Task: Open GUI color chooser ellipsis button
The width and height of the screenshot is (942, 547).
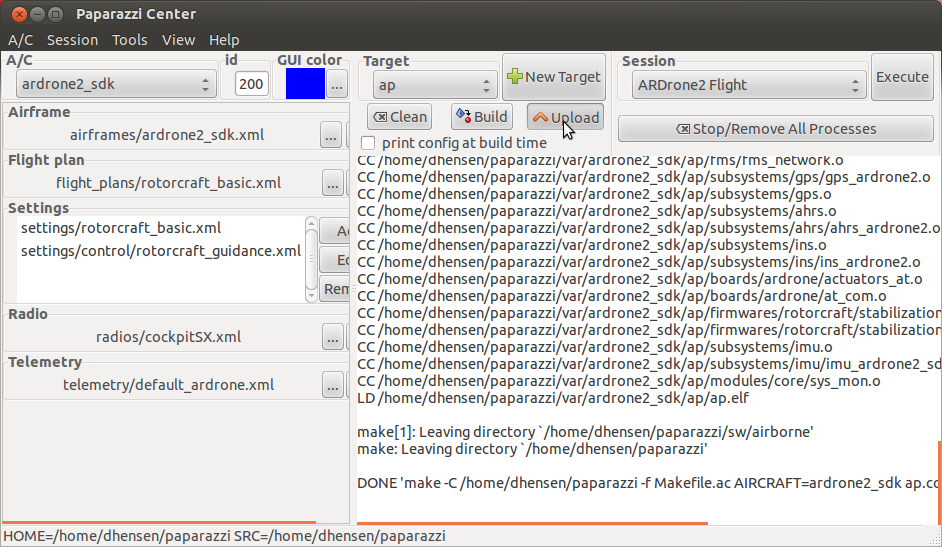Action: point(336,85)
